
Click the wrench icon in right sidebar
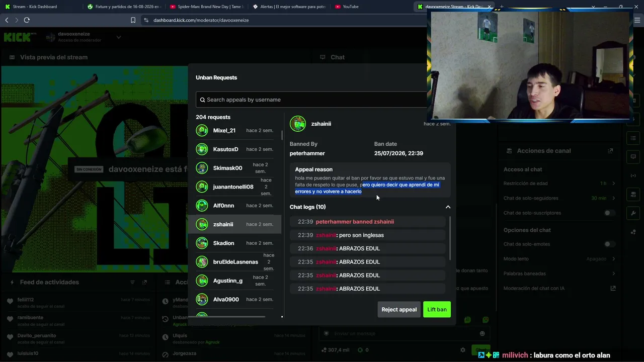point(633,213)
